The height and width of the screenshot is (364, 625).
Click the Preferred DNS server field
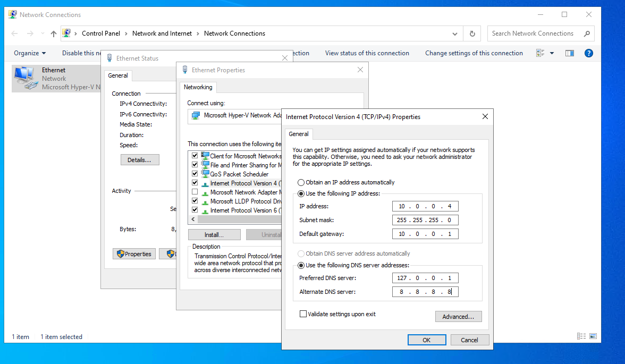pos(425,278)
